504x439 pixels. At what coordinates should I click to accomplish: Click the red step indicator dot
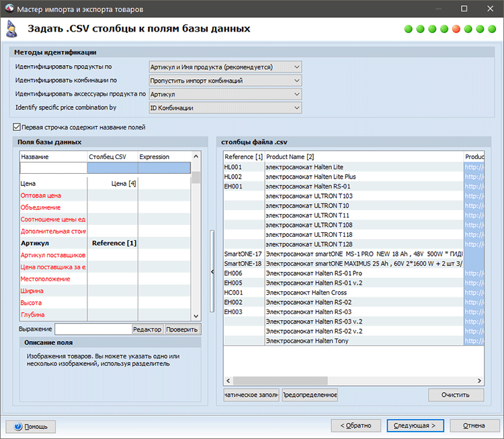456,30
